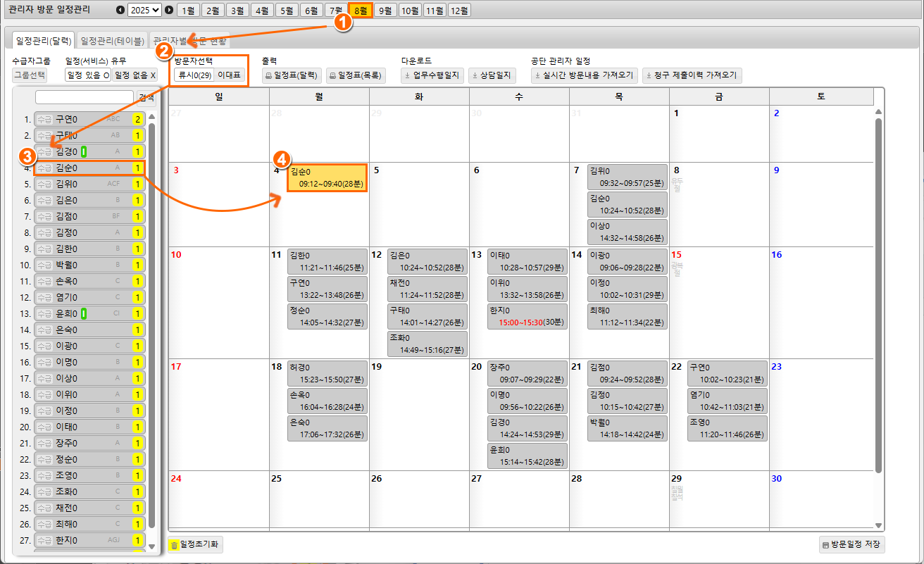Save with the 방문일정 저장 button
The image size is (924, 564).
point(851,544)
